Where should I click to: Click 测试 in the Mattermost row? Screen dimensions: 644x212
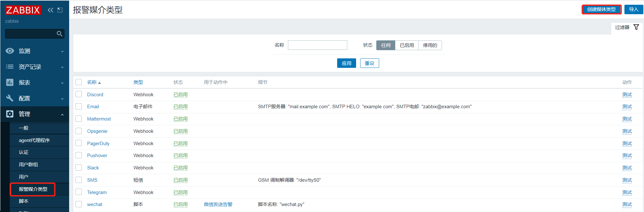[x=627, y=119]
